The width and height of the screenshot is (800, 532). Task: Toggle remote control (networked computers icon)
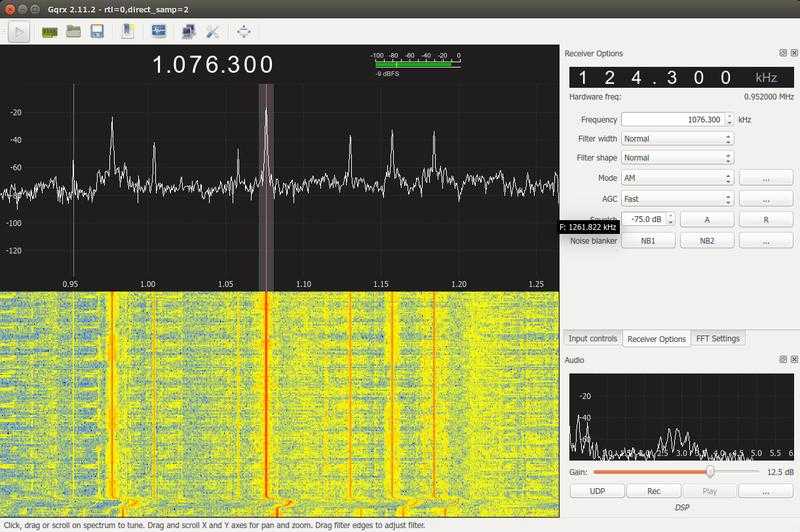(x=188, y=32)
